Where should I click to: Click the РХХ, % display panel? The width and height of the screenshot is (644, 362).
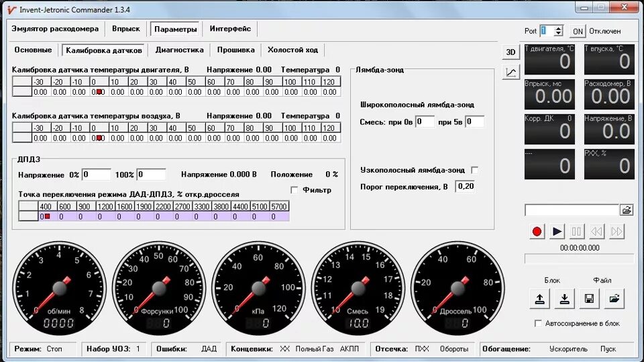(609, 164)
